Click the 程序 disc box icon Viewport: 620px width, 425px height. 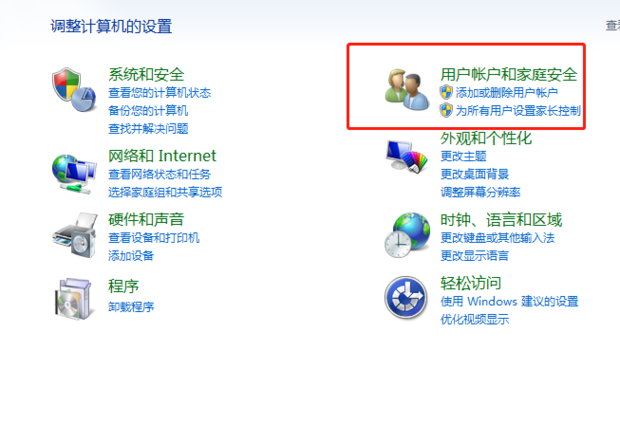point(74,299)
